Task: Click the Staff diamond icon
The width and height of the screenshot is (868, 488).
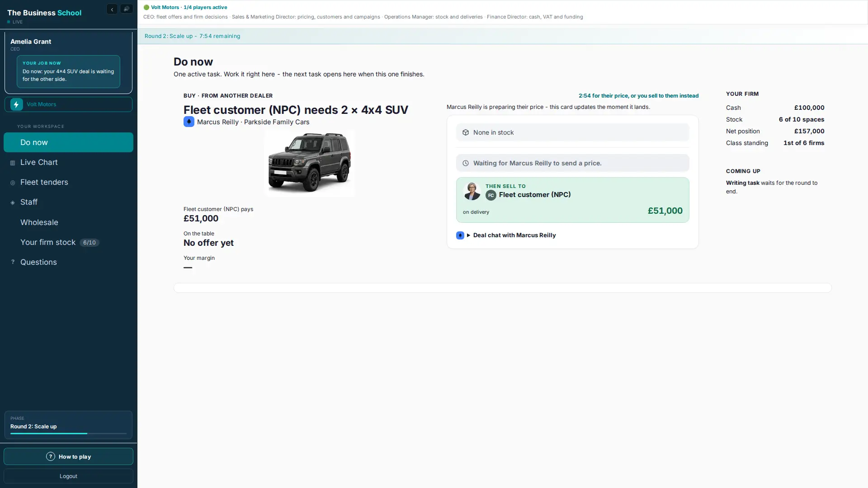Action: click(13, 202)
